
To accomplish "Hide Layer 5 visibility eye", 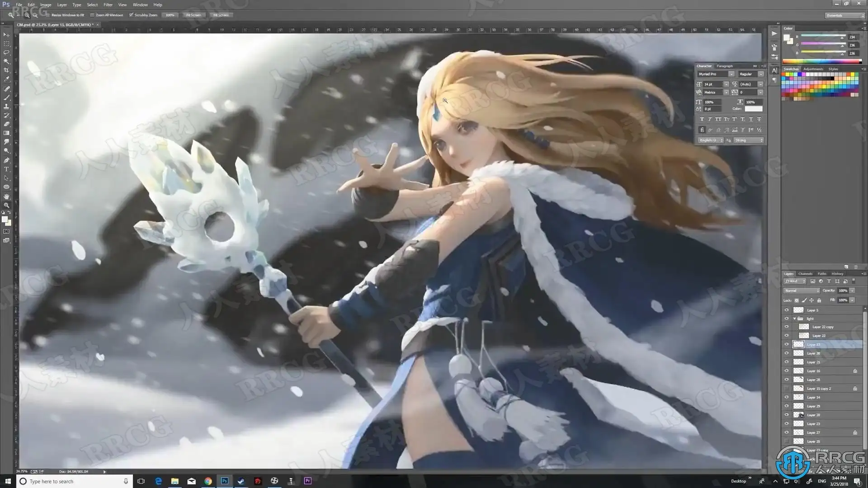I will point(787,310).
